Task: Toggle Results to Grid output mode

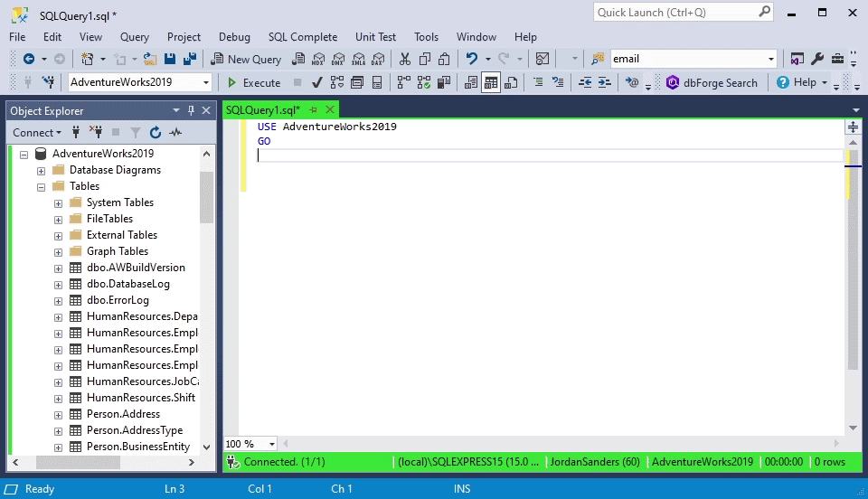Action: (491, 82)
